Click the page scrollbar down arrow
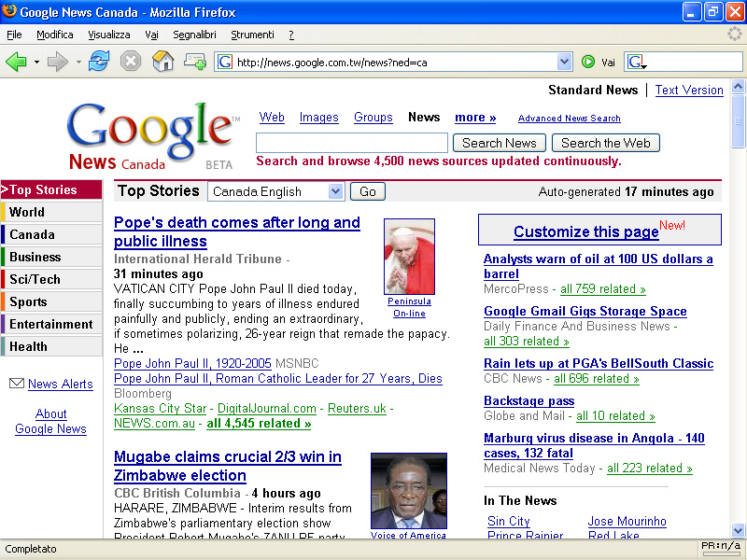Screen dimensions: 747x560 click(x=738, y=530)
